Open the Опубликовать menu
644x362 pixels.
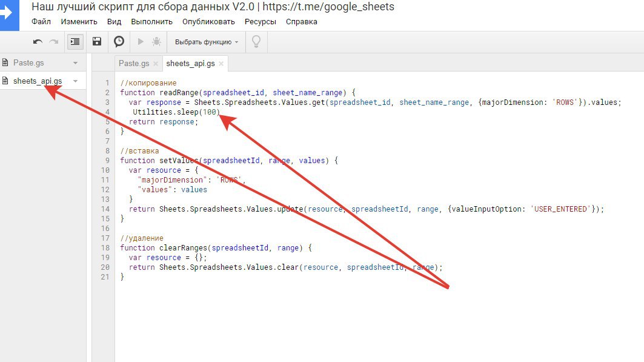point(208,21)
